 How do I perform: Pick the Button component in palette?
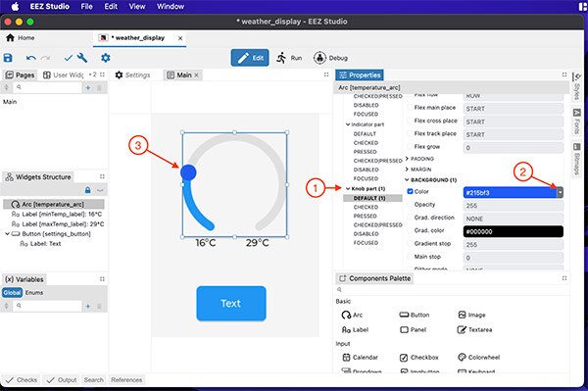pyautogui.click(x=415, y=315)
